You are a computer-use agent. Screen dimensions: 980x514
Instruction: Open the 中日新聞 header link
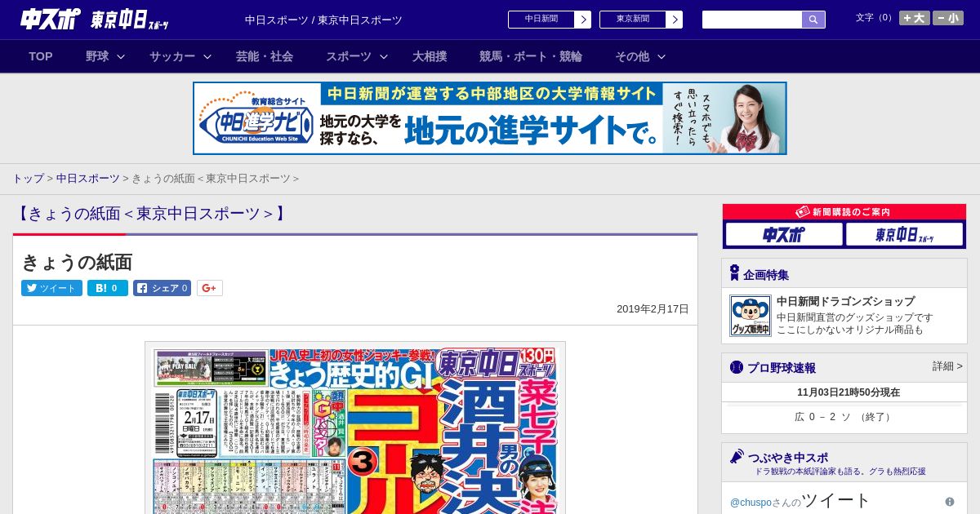click(x=549, y=20)
